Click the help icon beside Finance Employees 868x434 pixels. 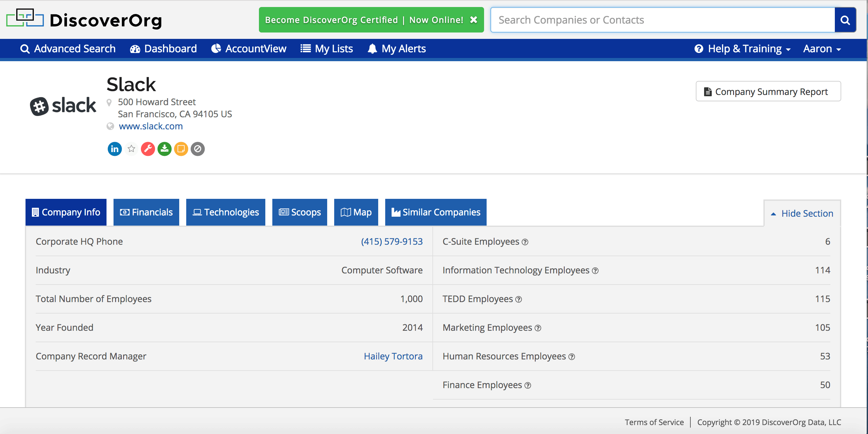[528, 386]
